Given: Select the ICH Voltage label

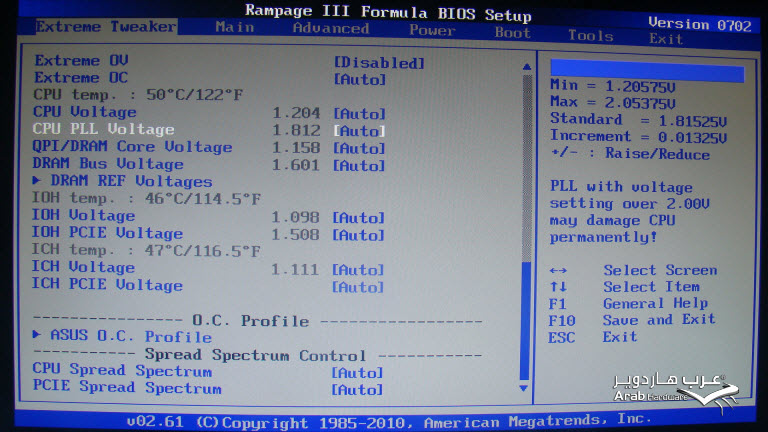Looking at the screenshot, I should [x=83, y=267].
